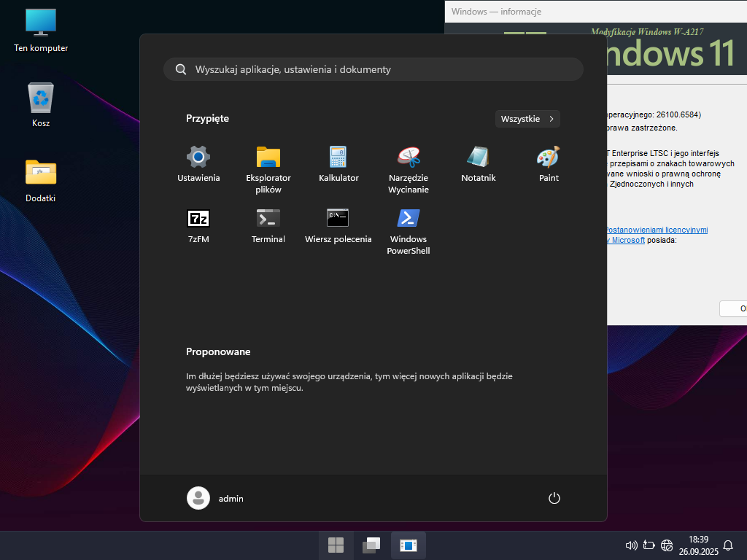747x560 pixels.
Task: Open the admin user account menu
Action: coord(216,498)
